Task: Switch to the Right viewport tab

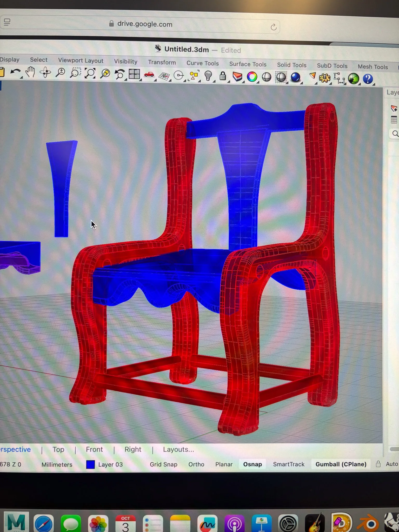Action: pos(133,450)
